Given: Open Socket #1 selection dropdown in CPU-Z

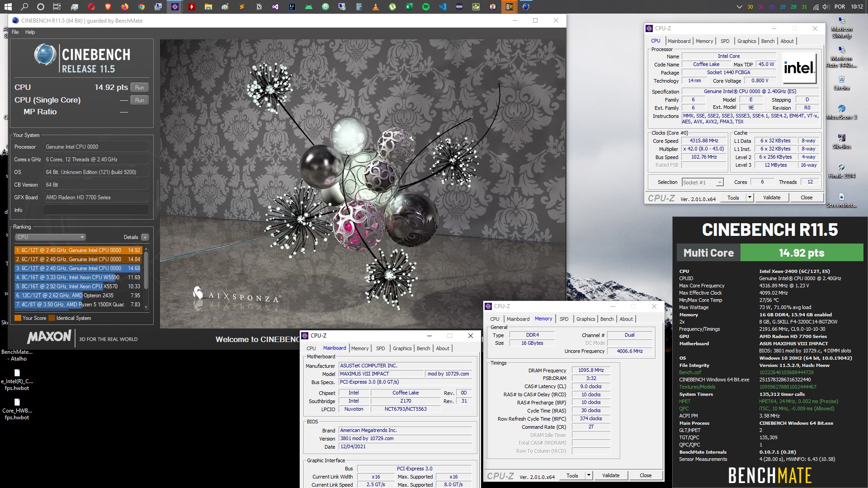Looking at the screenshot, I should (703, 183).
